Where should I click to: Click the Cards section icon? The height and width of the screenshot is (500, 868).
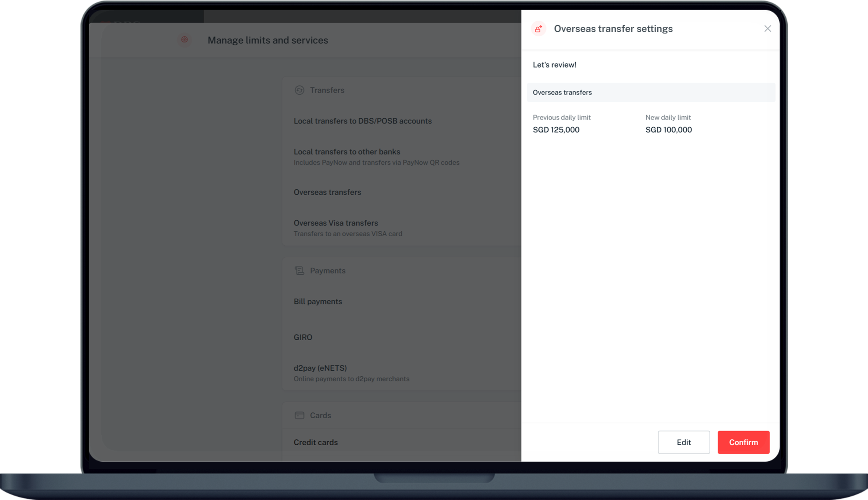tap(299, 415)
